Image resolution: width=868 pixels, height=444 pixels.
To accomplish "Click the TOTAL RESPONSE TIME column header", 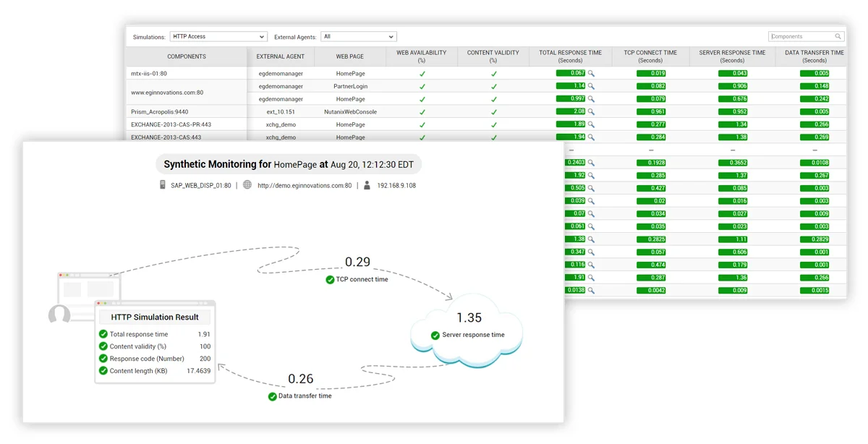I will [571, 56].
